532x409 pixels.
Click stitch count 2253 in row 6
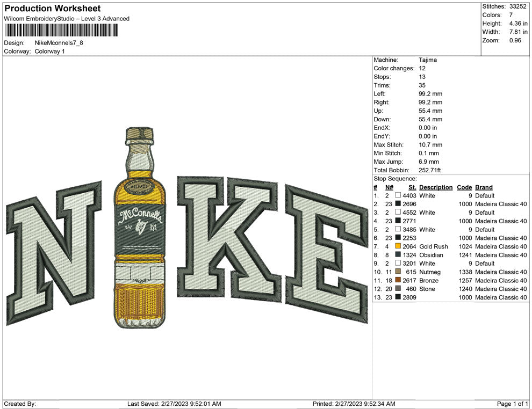click(409, 238)
